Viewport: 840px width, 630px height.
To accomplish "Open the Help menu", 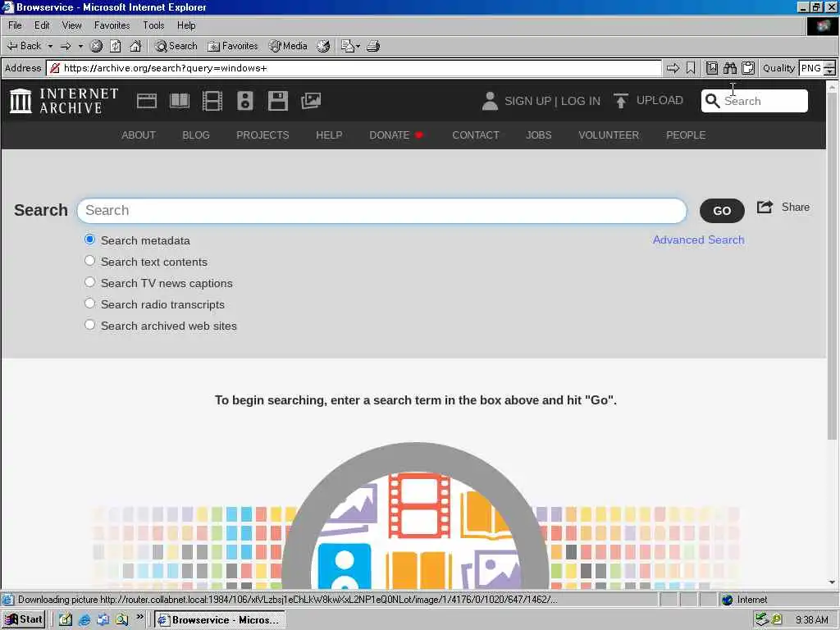I will [186, 25].
